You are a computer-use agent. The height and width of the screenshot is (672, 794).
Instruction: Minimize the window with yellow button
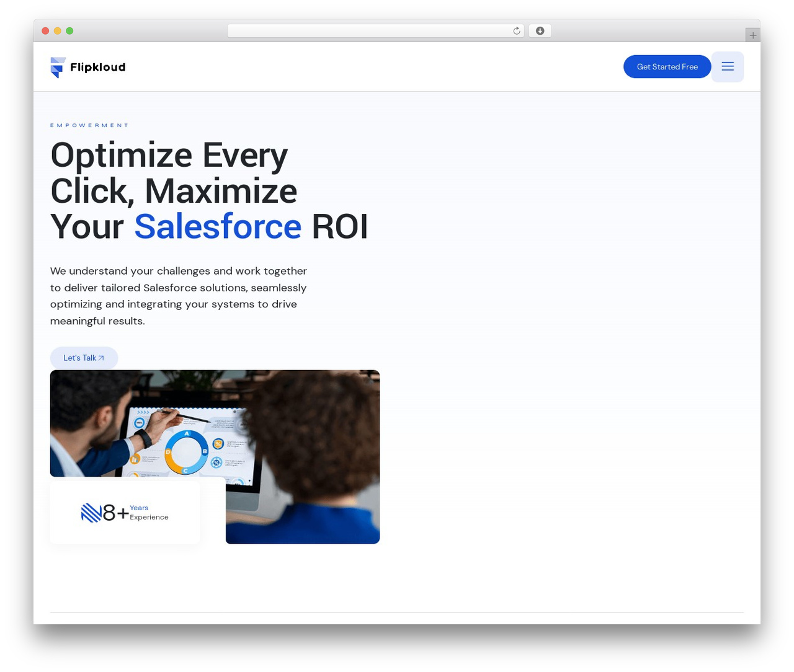click(x=58, y=31)
